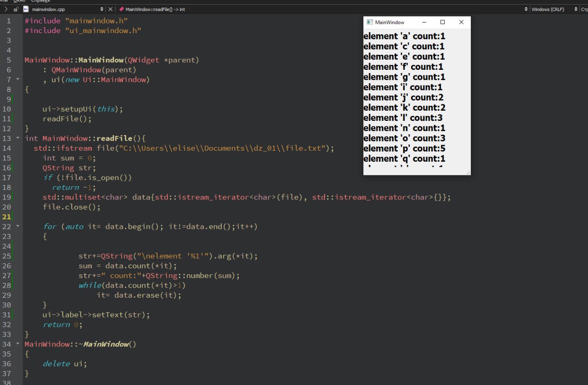Minimize the MainWindow application window

click(424, 22)
